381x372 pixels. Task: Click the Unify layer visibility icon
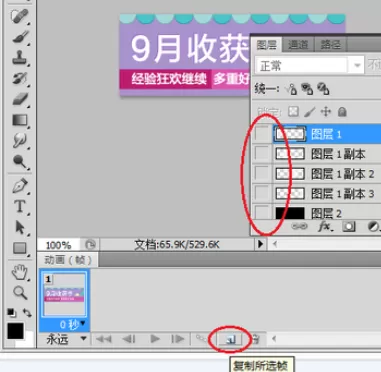point(307,89)
